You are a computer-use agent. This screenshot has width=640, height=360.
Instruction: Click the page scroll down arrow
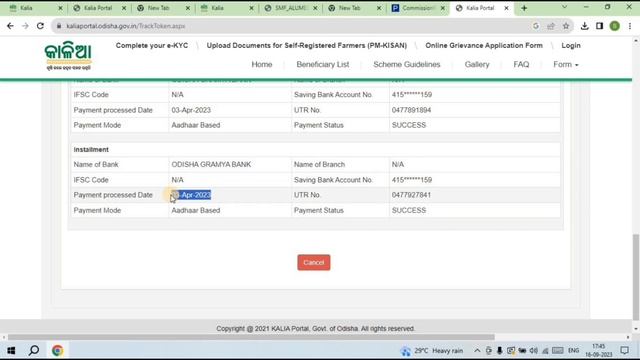tap(636, 329)
